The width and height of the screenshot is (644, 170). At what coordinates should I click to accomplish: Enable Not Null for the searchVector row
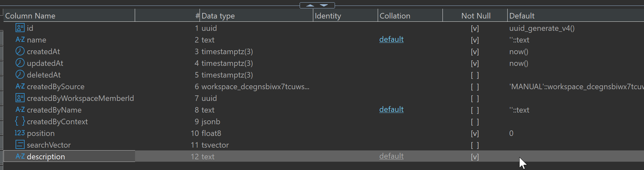tap(475, 145)
